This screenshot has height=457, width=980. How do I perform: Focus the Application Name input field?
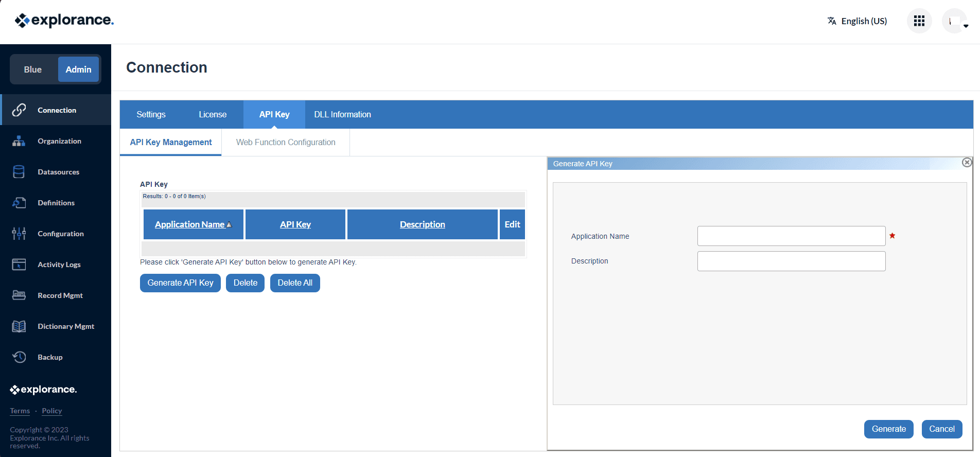tap(791, 236)
